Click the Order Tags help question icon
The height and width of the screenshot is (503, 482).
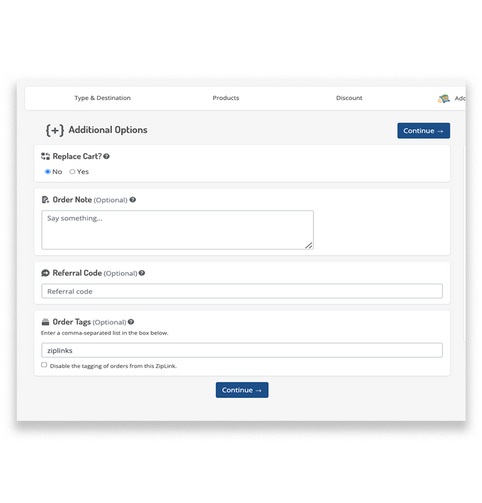tap(131, 322)
